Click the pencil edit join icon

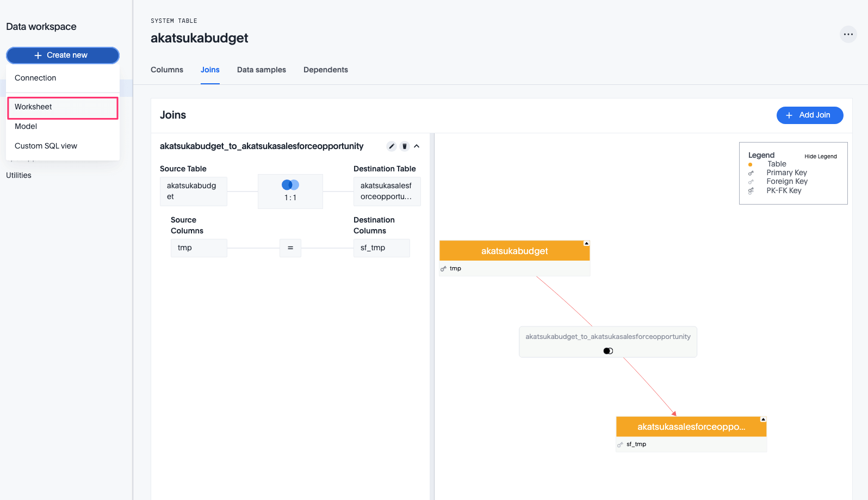pyautogui.click(x=392, y=146)
